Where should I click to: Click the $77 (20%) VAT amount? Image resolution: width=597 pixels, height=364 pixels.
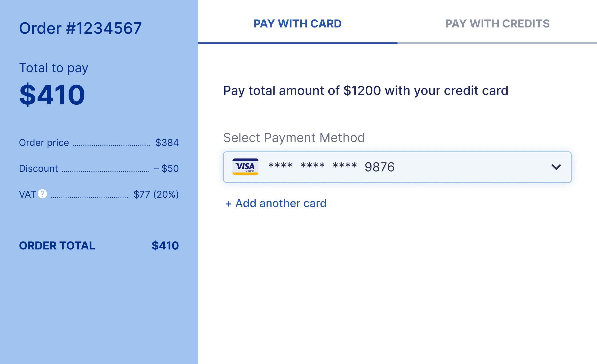point(156,194)
